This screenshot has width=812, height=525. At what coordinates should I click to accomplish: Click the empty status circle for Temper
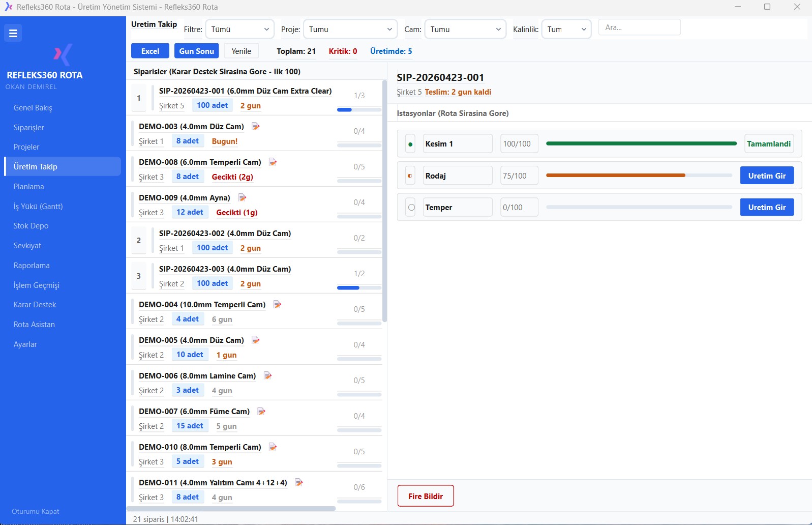coord(411,208)
